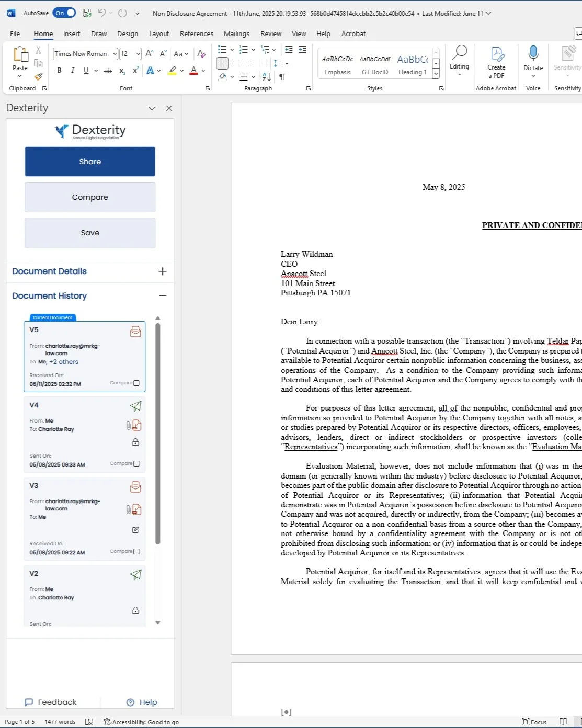Select the Heading 1 style thumbnail

[x=413, y=65]
